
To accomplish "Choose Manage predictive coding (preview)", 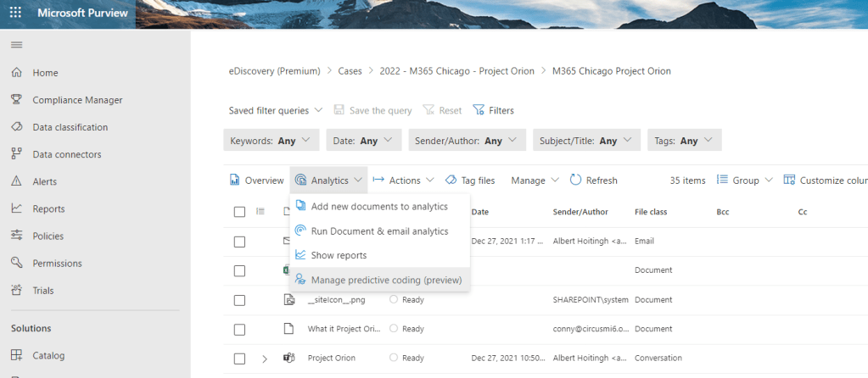I will (386, 280).
